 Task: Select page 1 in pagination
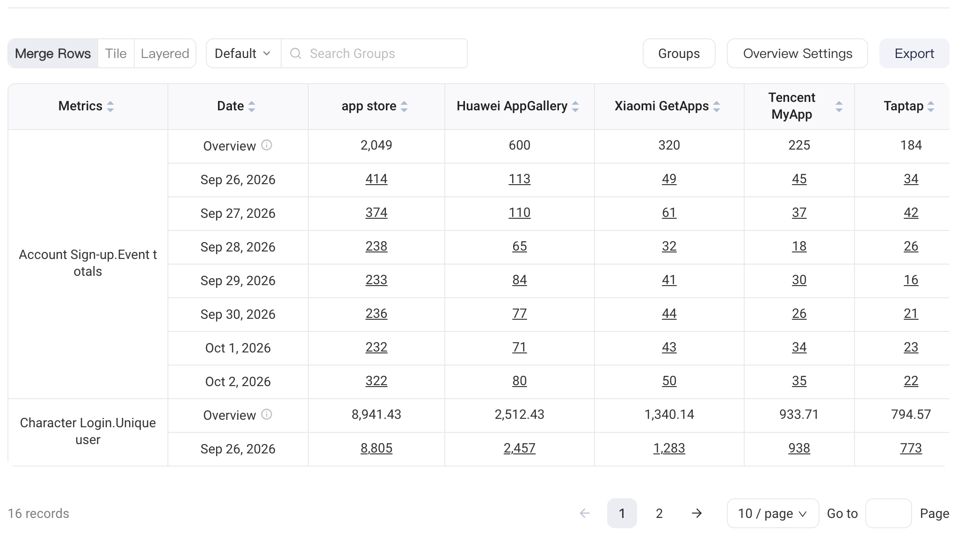click(x=622, y=513)
